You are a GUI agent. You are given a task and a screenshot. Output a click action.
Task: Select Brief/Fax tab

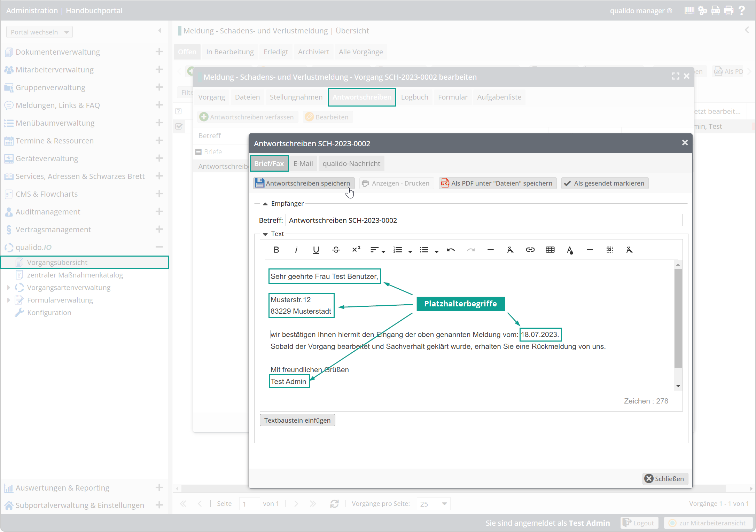click(269, 164)
